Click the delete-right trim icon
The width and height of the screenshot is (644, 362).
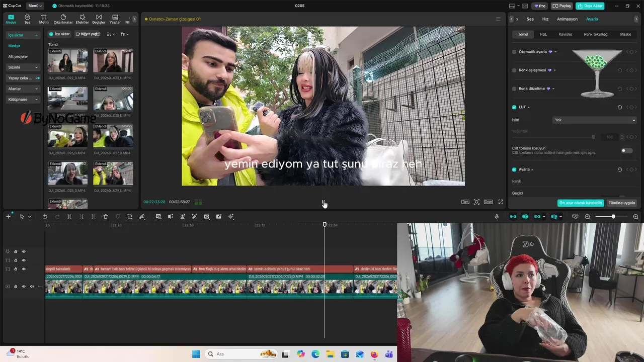click(x=94, y=217)
